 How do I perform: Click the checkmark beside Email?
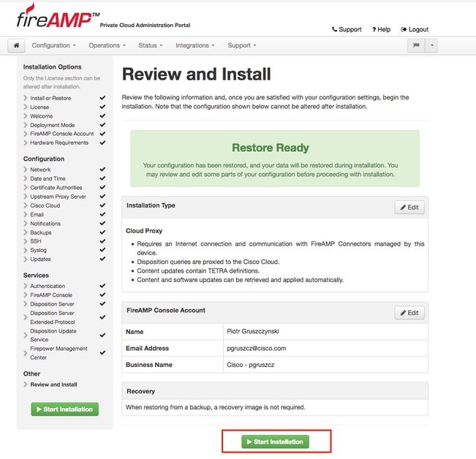(102, 214)
